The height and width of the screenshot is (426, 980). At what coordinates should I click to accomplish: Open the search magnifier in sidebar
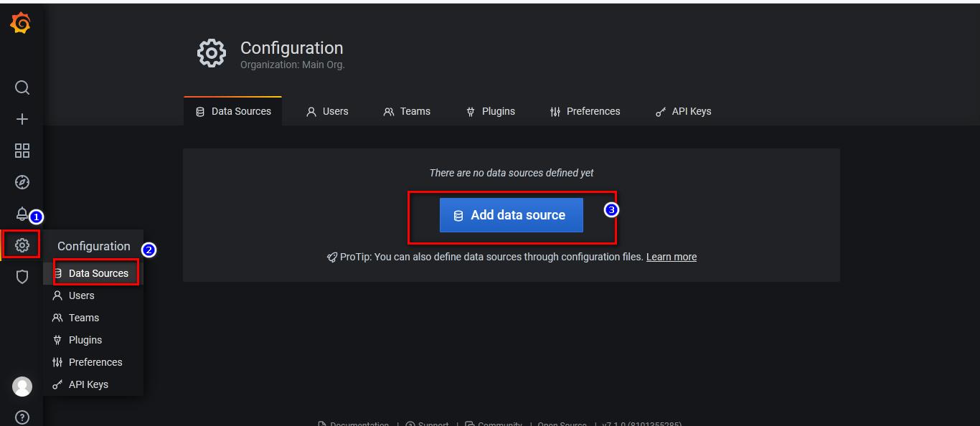[x=22, y=87]
